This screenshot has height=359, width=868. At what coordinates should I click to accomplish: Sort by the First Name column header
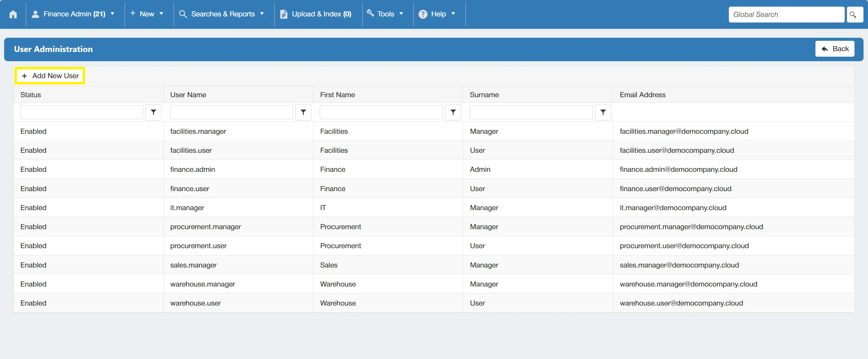pyautogui.click(x=337, y=95)
